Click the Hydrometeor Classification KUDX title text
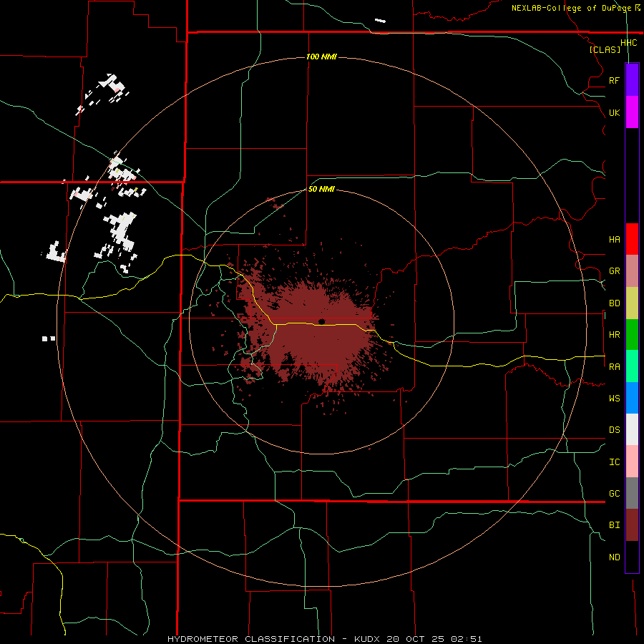The image size is (644, 644). pos(324,639)
